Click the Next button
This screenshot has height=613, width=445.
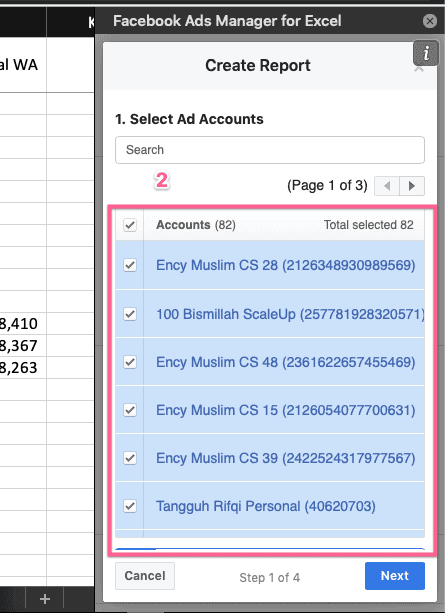[x=395, y=576]
